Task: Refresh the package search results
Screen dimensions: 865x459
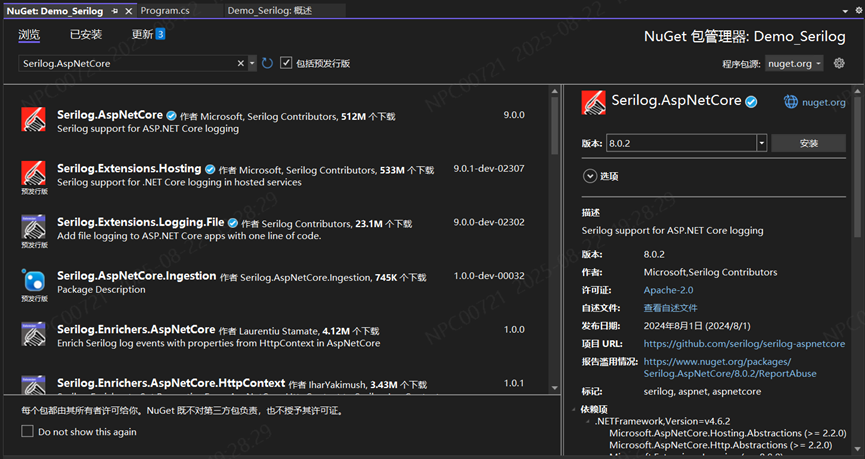Action: (268, 63)
